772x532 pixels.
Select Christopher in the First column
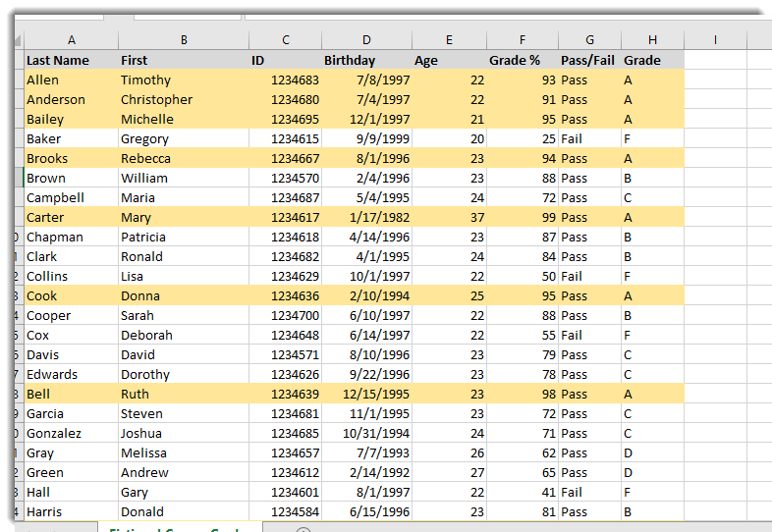click(x=183, y=99)
